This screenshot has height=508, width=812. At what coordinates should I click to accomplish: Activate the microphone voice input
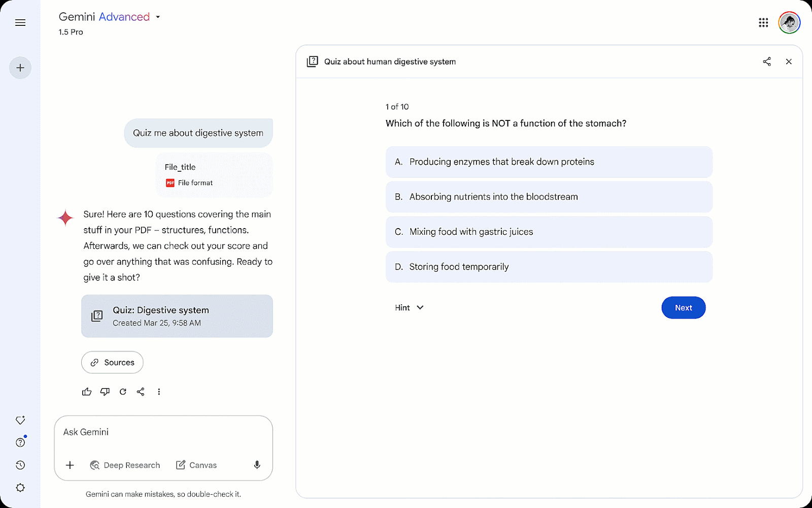tap(257, 465)
